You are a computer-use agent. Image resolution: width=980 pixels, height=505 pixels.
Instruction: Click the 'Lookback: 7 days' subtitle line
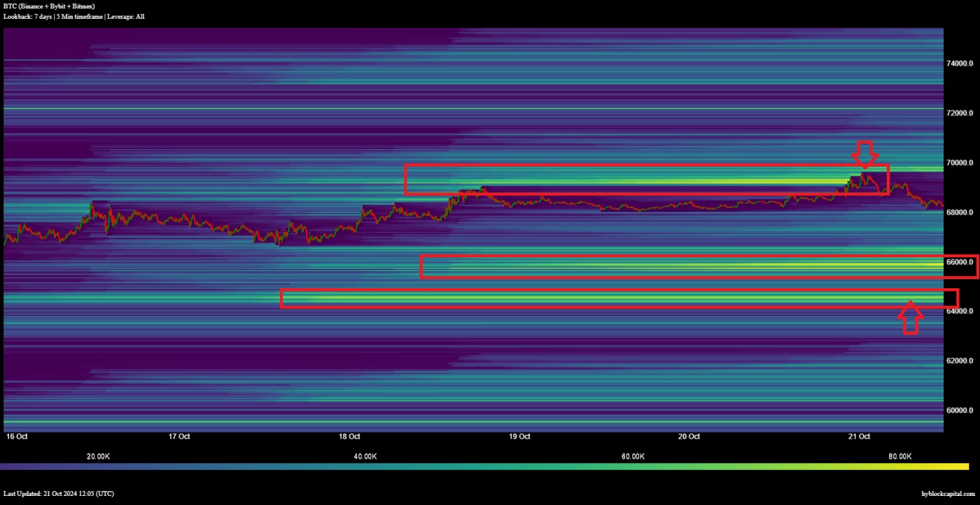coord(74,16)
